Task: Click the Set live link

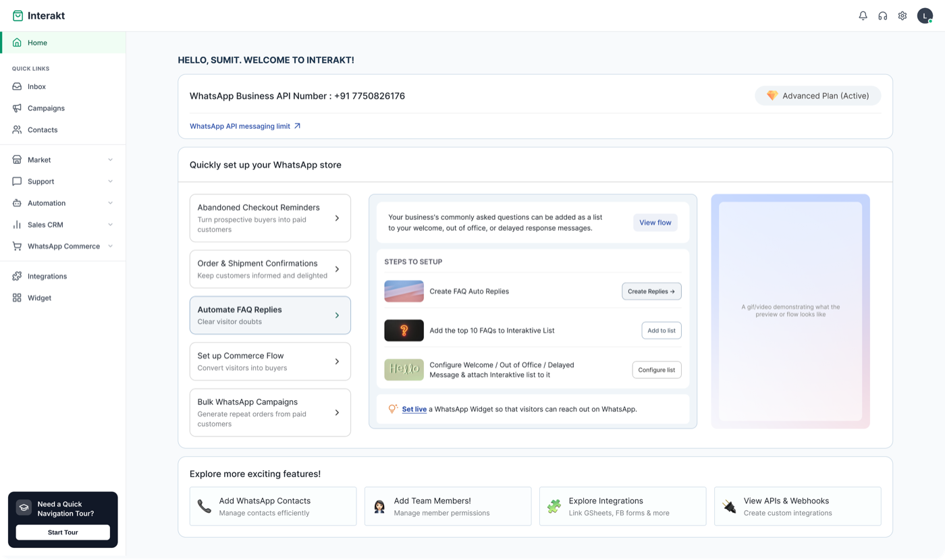Action: [x=414, y=409]
